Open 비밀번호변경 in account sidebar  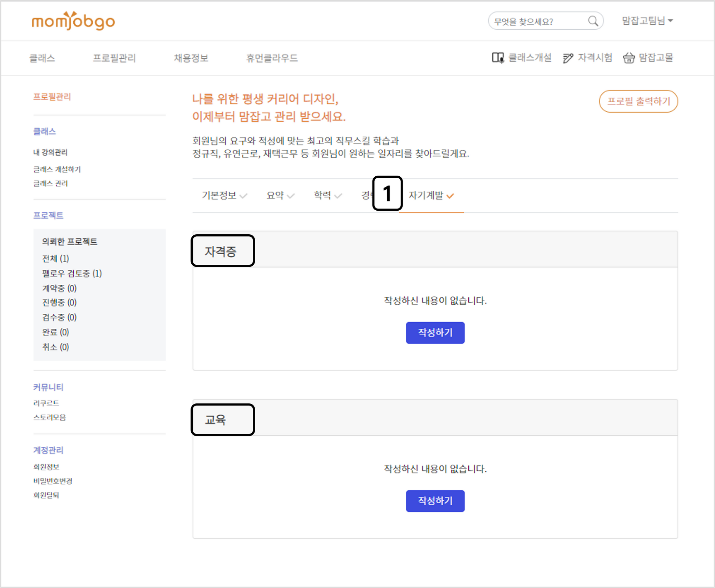click(x=53, y=481)
